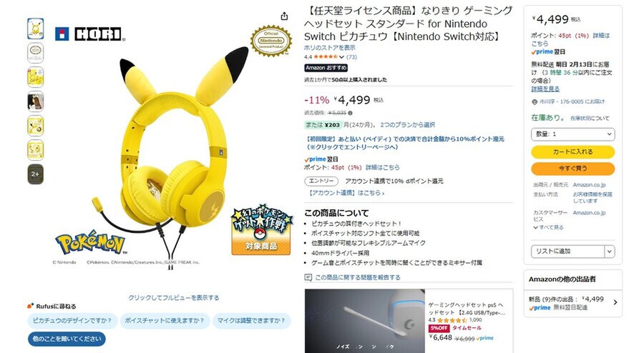Screen dimensions: 644x353
Task: Open ホリのストアを表示 link
Action: [x=330, y=48]
